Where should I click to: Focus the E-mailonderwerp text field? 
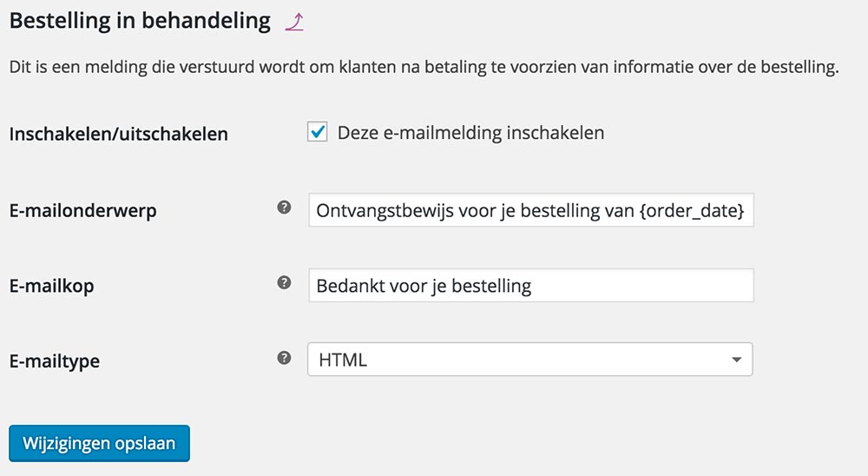click(530, 210)
